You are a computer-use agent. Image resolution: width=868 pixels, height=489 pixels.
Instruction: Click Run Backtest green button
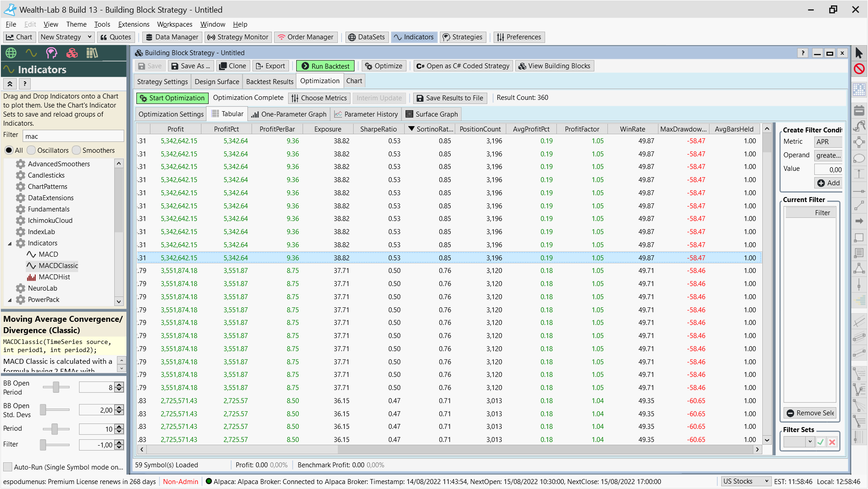[x=325, y=66]
